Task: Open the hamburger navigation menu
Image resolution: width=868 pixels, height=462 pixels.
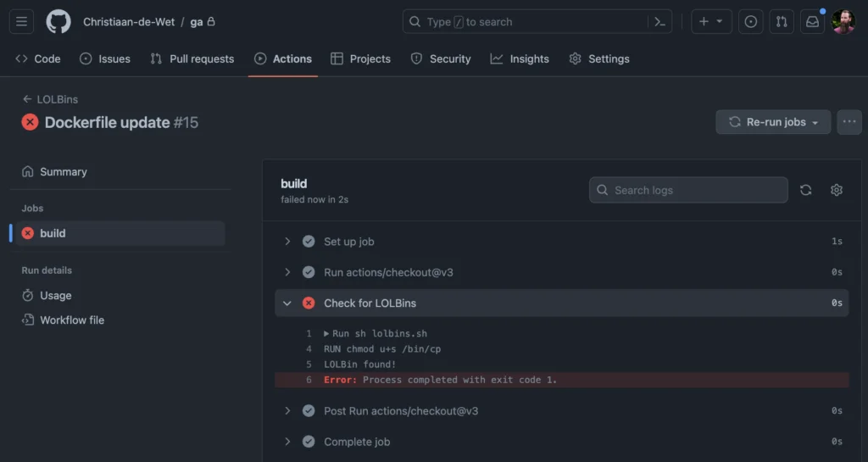Action: click(21, 22)
